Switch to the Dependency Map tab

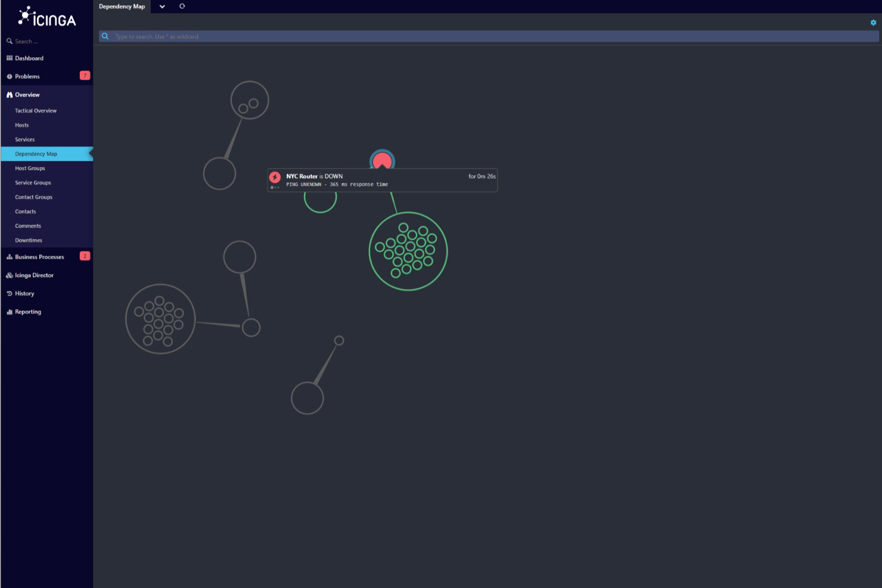(x=122, y=6)
